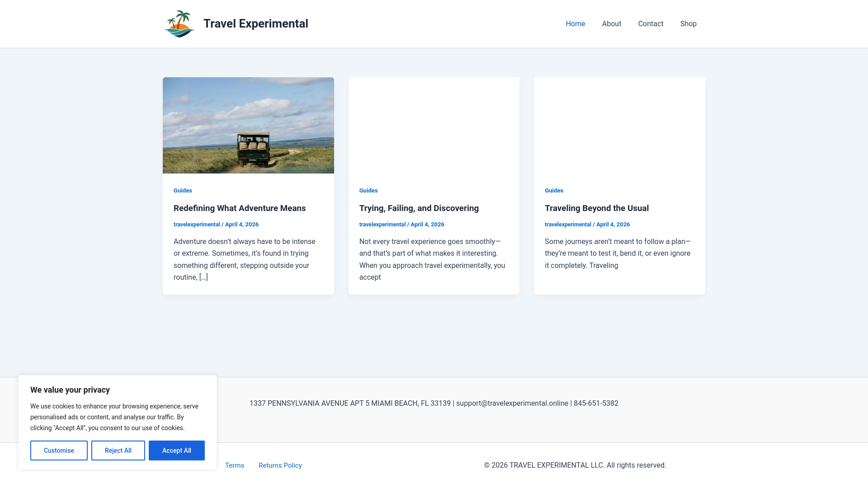The image size is (868, 488).
Task: Navigate to the Shop page
Action: pyautogui.click(x=688, y=23)
